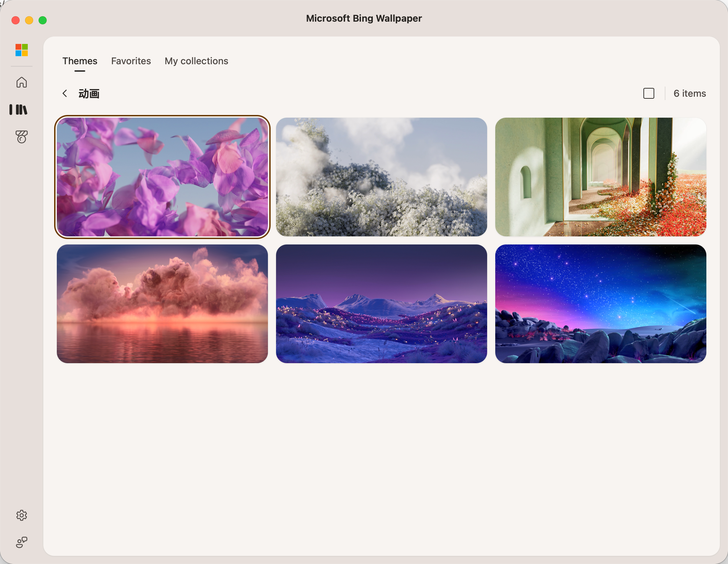Switch to the Themes tab
This screenshot has width=728, height=564.
coord(80,61)
